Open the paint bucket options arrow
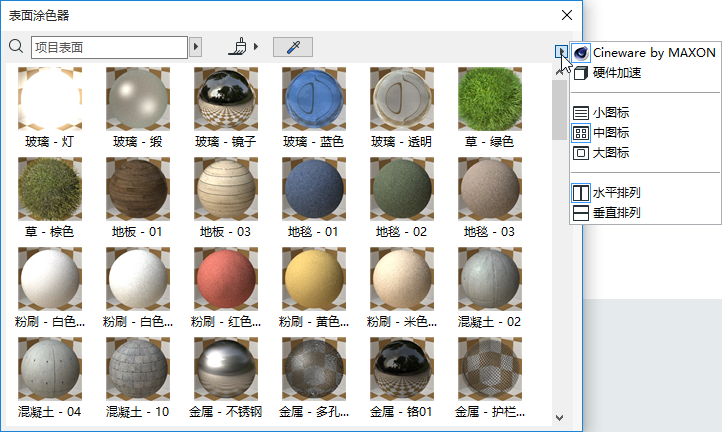 pyautogui.click(x=256, y=47)
